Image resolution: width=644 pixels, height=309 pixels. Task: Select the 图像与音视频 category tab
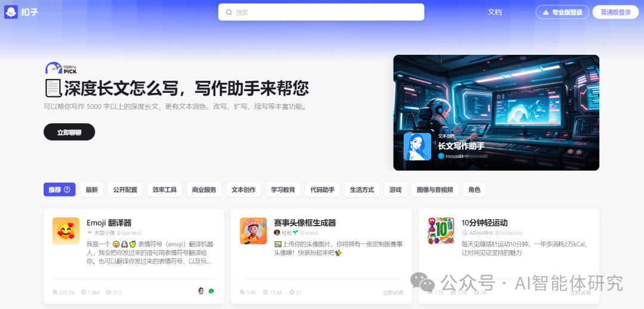pyautogui.click(x=435, y=190)
